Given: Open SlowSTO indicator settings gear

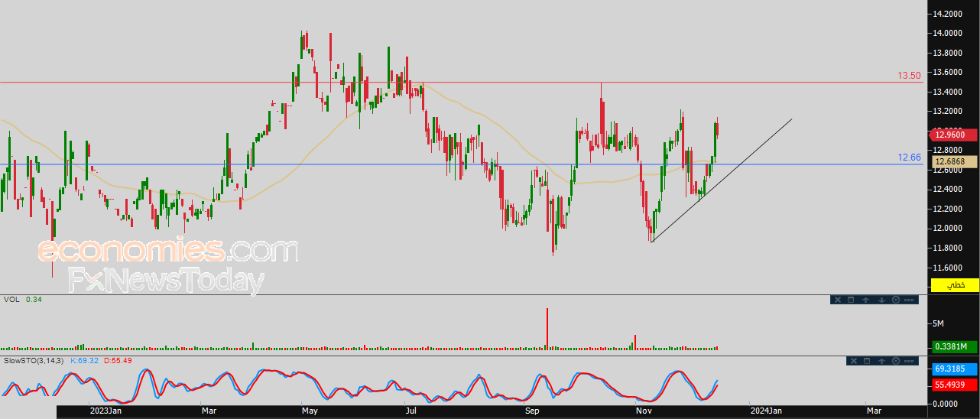Looking at the screenshot, I should (x=896, y=361).
